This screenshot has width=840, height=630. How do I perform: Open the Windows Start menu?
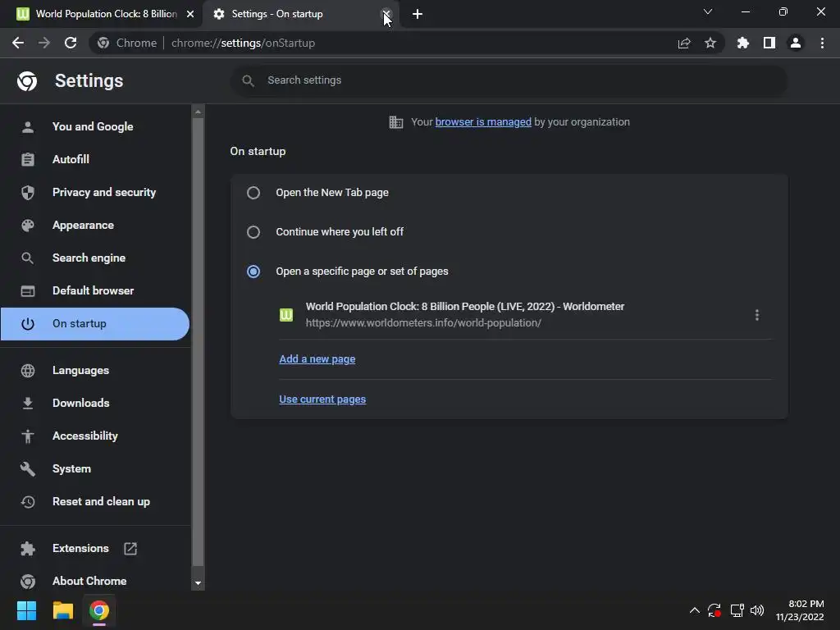coord(26,610)
